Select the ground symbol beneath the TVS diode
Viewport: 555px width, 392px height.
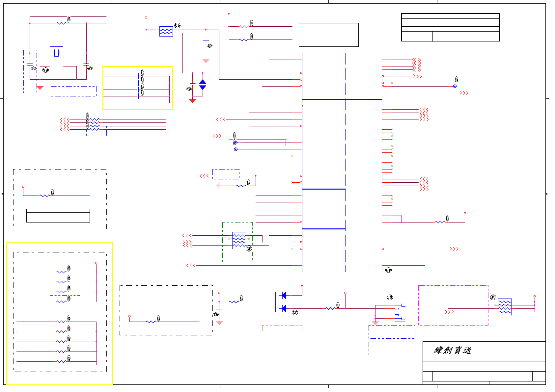[x=193, y=101]
